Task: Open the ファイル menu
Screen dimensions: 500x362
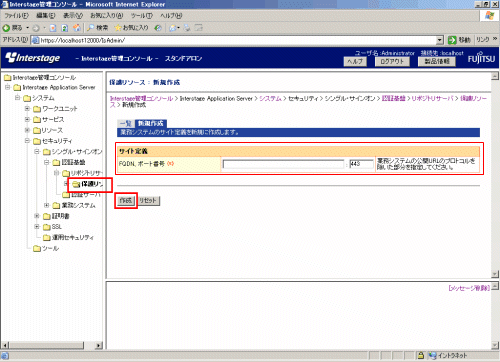Action: [x=16, y=16]
